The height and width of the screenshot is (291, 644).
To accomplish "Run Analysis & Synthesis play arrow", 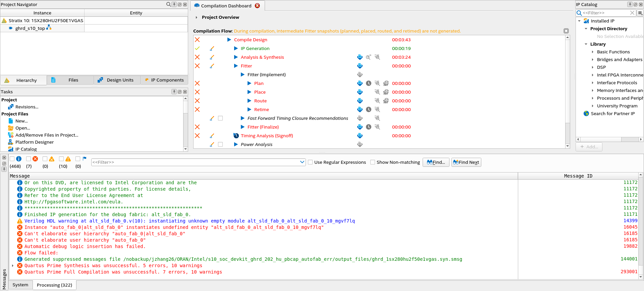I will pyautogui.click(x=236, y=57).
